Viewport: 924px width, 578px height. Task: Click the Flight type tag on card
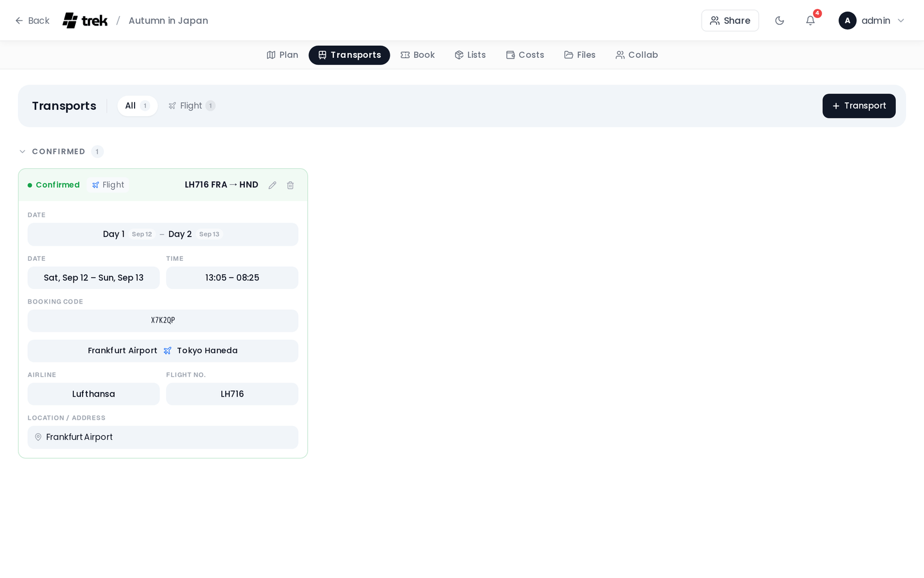click(108, 185)
